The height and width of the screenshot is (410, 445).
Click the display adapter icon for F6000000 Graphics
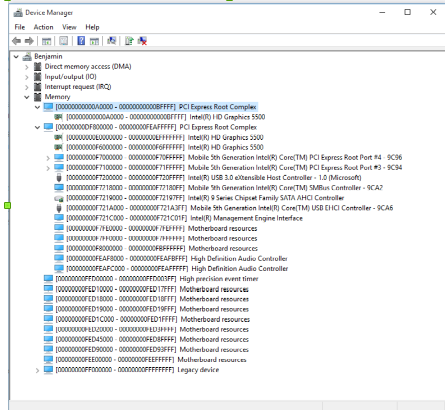coord(59,147)
